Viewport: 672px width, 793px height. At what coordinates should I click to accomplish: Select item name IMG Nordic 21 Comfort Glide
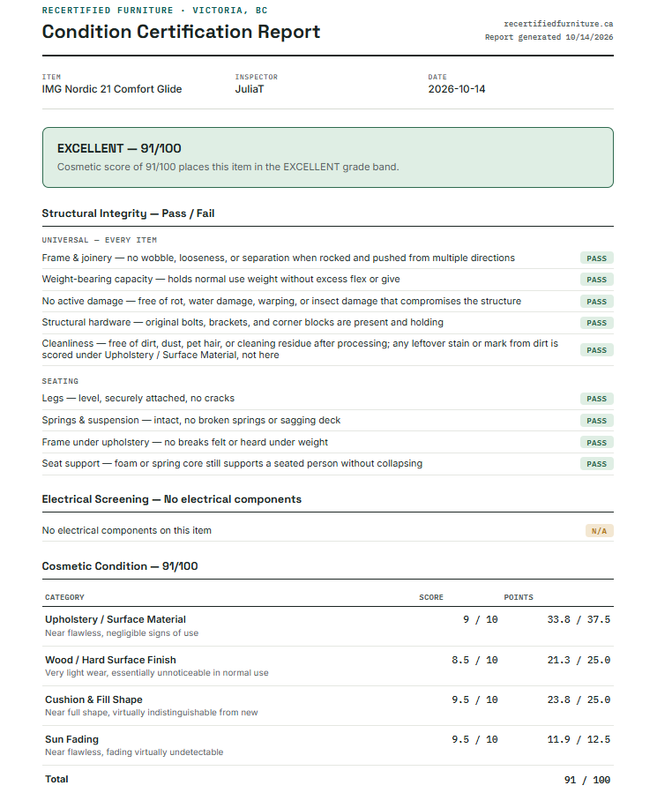(112, 89)
